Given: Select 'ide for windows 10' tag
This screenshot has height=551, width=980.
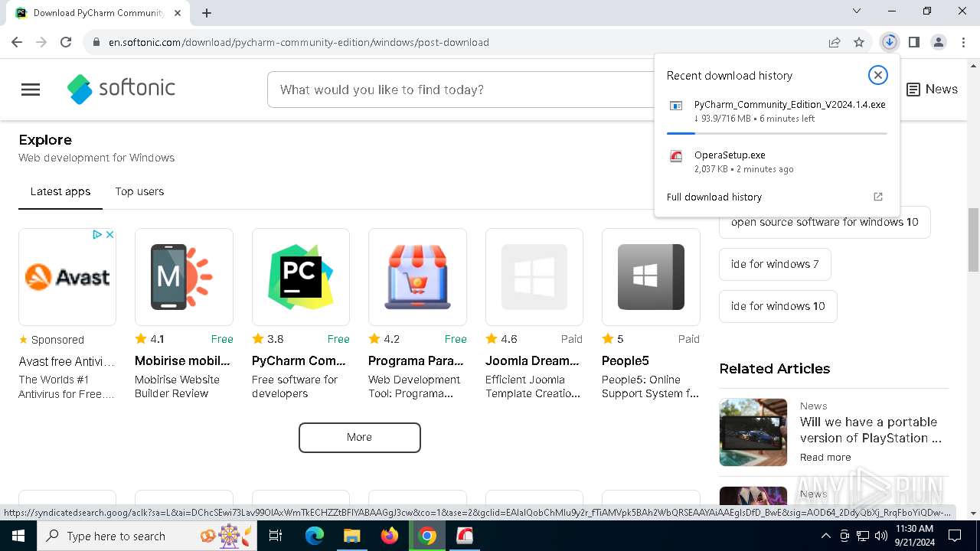Looking at the screenshot, I should click(x=778, y=306).
